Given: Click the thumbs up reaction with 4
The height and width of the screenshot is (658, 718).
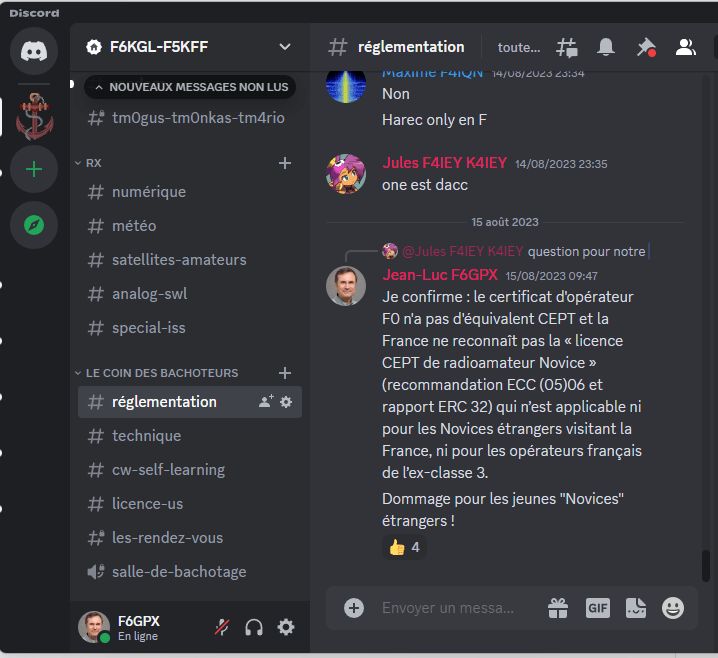Looking at the screenshot, I should tap(404, 547).
